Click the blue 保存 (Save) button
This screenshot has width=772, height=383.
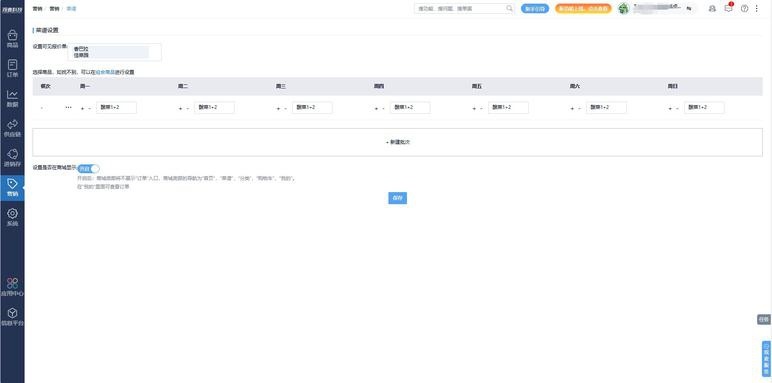[397, 198]
